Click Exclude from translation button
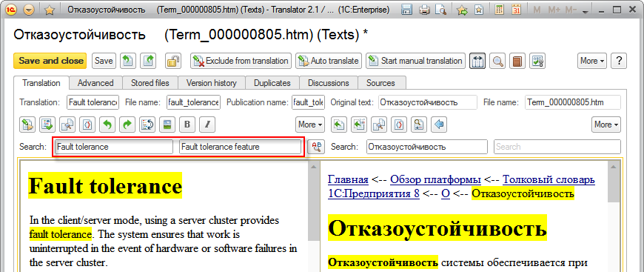Viewport: 644px width, 272px height. (241, 61)
